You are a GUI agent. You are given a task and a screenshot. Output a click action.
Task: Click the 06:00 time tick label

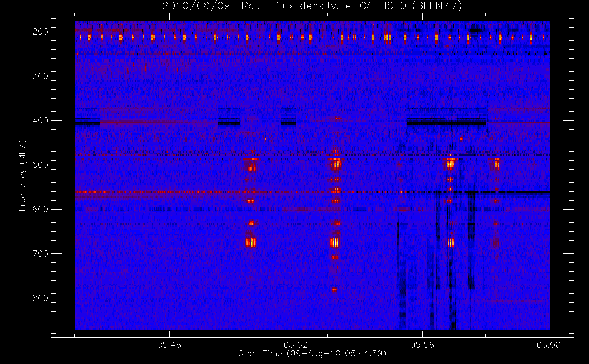point(549,345)
